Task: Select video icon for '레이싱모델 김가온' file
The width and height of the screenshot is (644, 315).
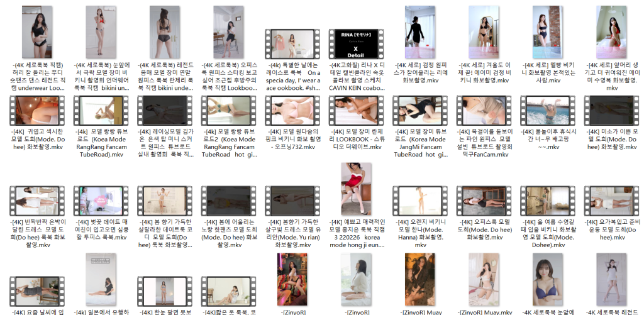Action: 165,111
